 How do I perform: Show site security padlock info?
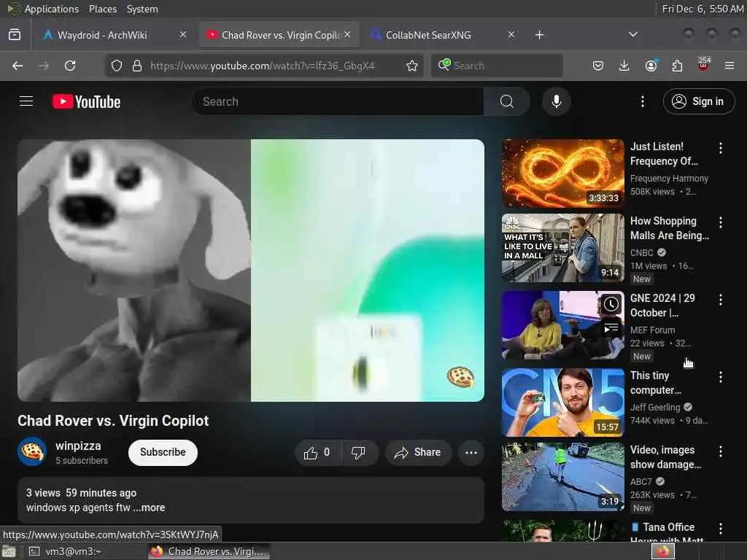(x=136, y=66)
